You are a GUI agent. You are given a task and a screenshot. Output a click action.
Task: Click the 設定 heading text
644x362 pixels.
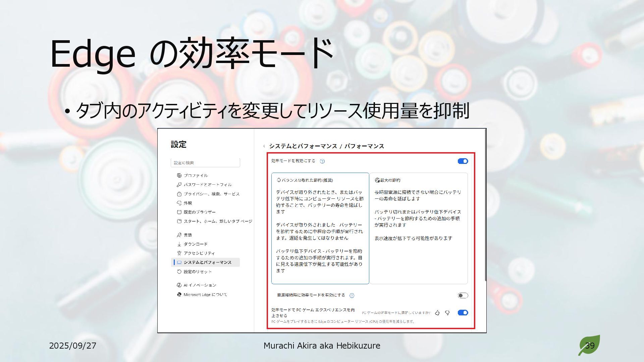(x=178, y=144)
